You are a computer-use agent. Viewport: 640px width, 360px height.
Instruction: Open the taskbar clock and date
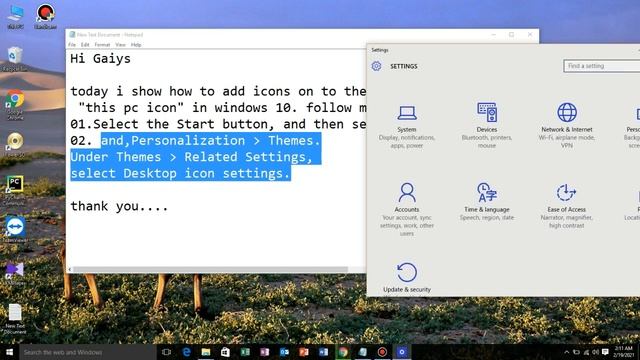[x=624, y=352]
